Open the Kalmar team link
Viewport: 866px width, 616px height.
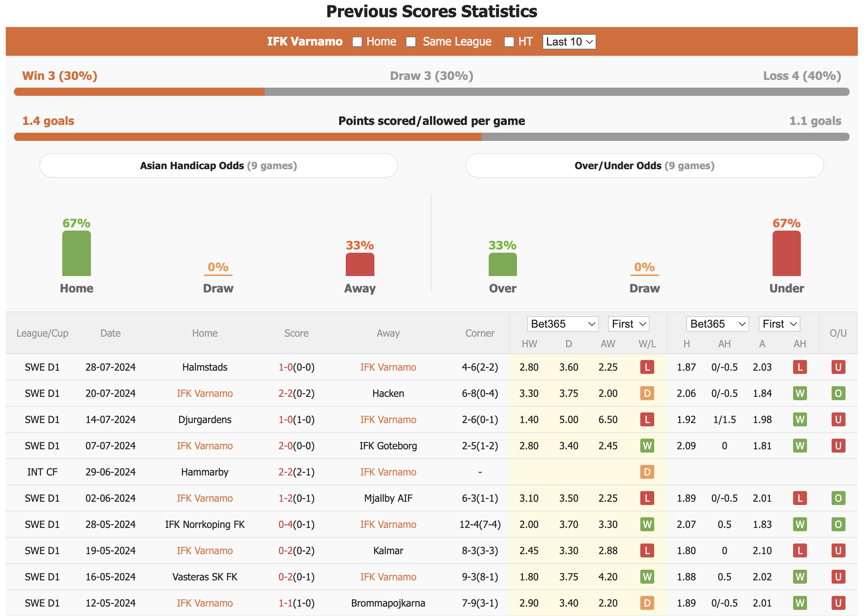pyautogui.click(x=388, y=550)
